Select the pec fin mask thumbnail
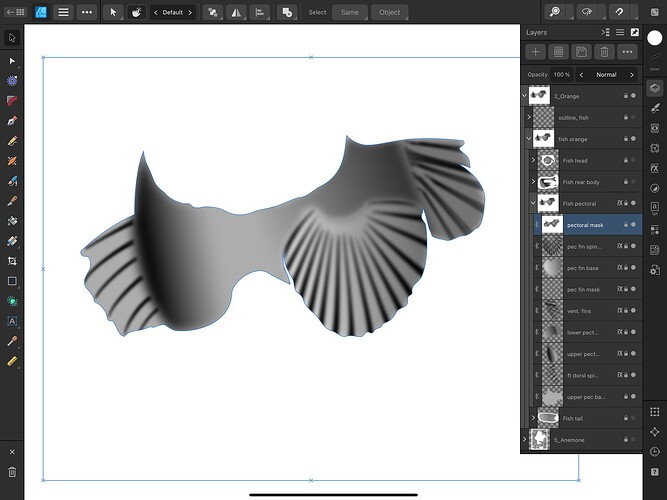Screen dimensions: 667x500 (552, 289)
